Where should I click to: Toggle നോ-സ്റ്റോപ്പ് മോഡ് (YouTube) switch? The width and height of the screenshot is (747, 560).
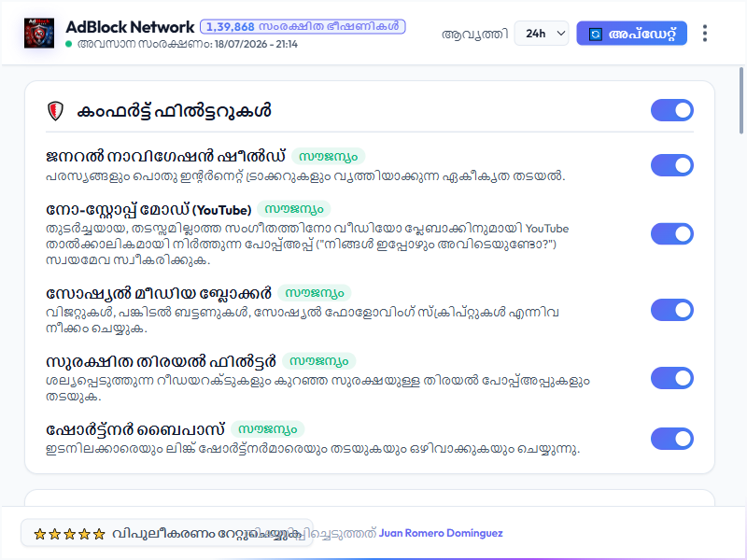coord(671,234)
